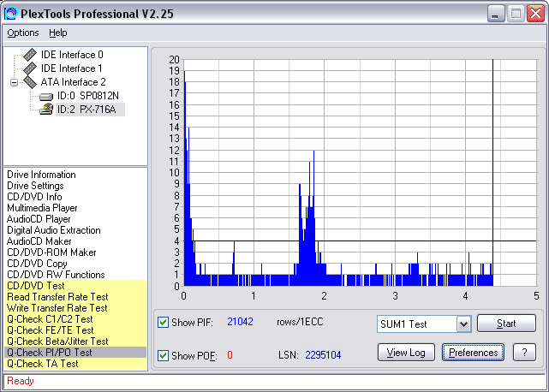Click the POF value 0

(x=230, y=355)
